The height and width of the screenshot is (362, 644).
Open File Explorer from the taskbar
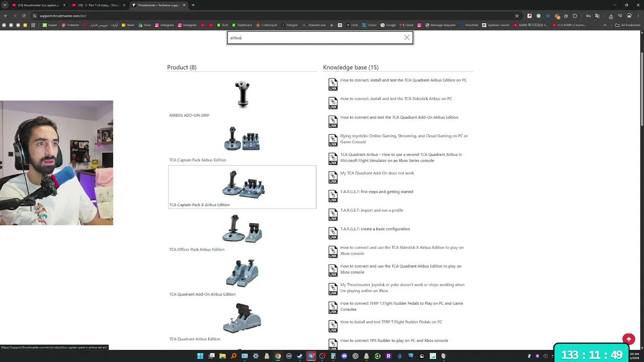[x=222, y=356]
